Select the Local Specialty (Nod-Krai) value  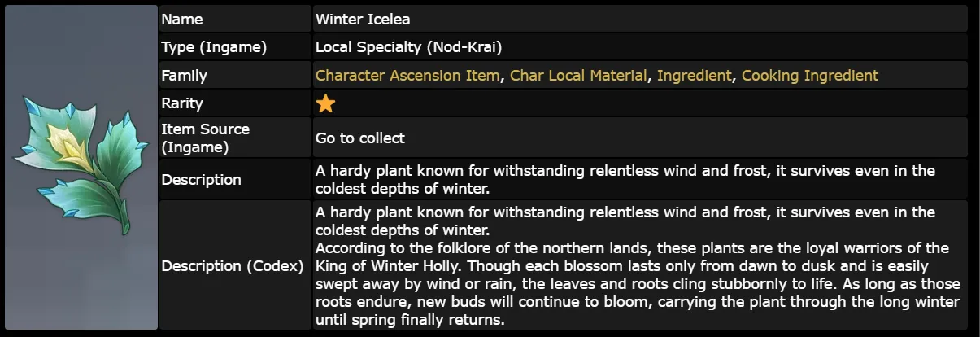tap(414, 47)
